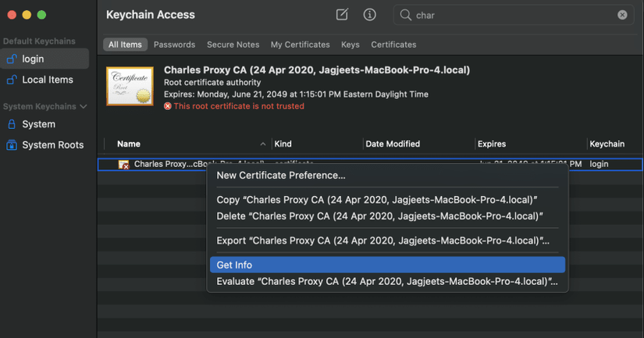Switch to the Passwords tab
The height and width of the screenshot is (338, 644).
point(174,44)
